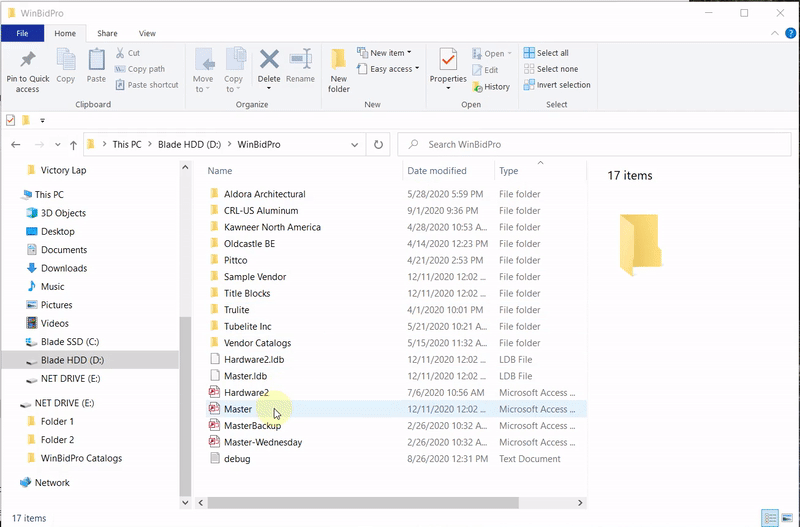This screenshot has height=527, width=800.
Task: Switch to large icons view in status bar
Action: tap(787, 518)
